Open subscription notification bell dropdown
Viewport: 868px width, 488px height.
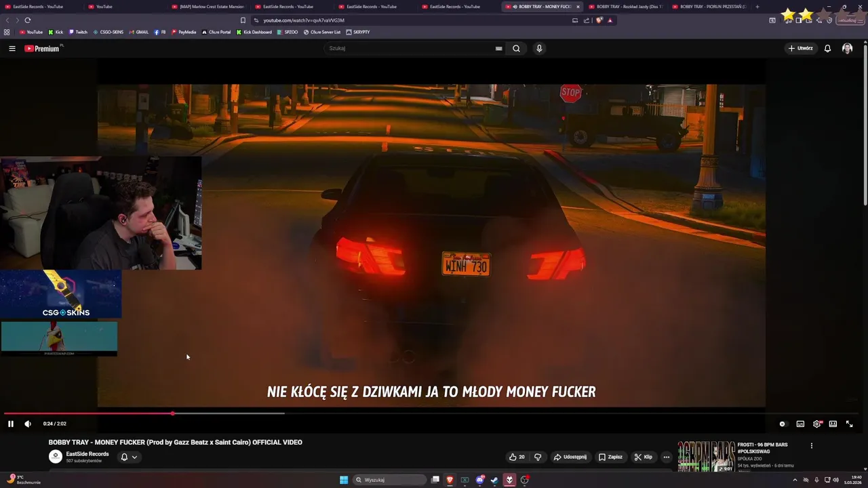[129, 457]
